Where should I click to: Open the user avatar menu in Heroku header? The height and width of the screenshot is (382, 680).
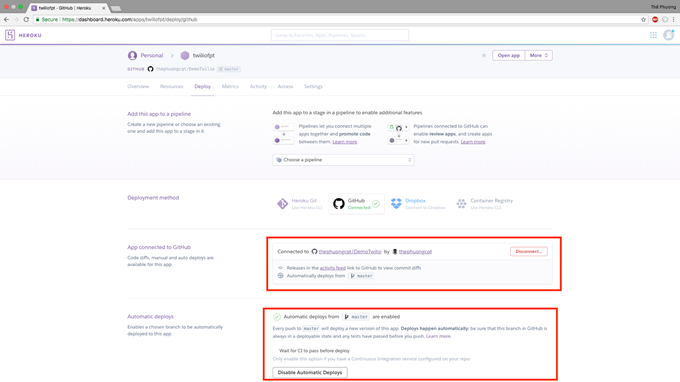[668, 35]
